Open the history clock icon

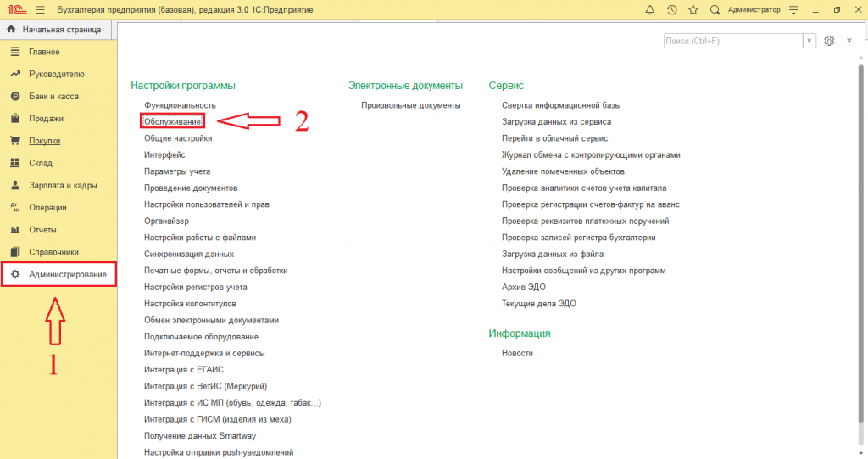(671, 10)
